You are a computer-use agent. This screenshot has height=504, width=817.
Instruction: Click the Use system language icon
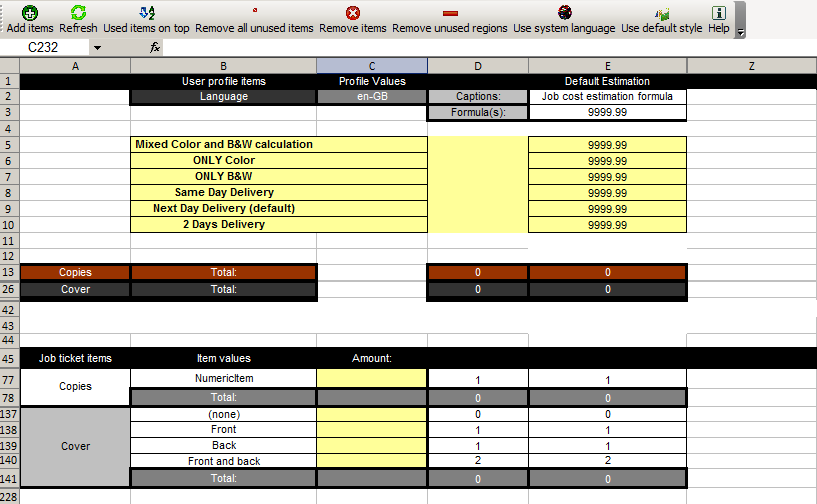(x=564, y=12)
